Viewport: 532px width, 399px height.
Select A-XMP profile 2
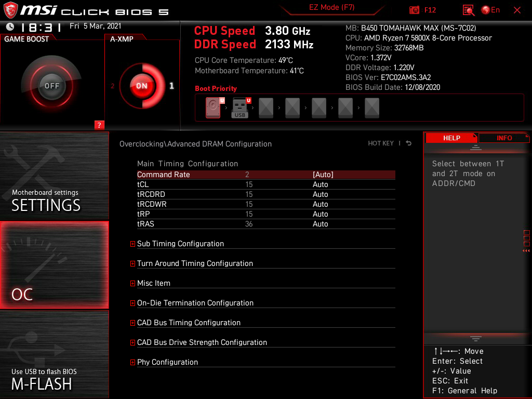(112, 86)
